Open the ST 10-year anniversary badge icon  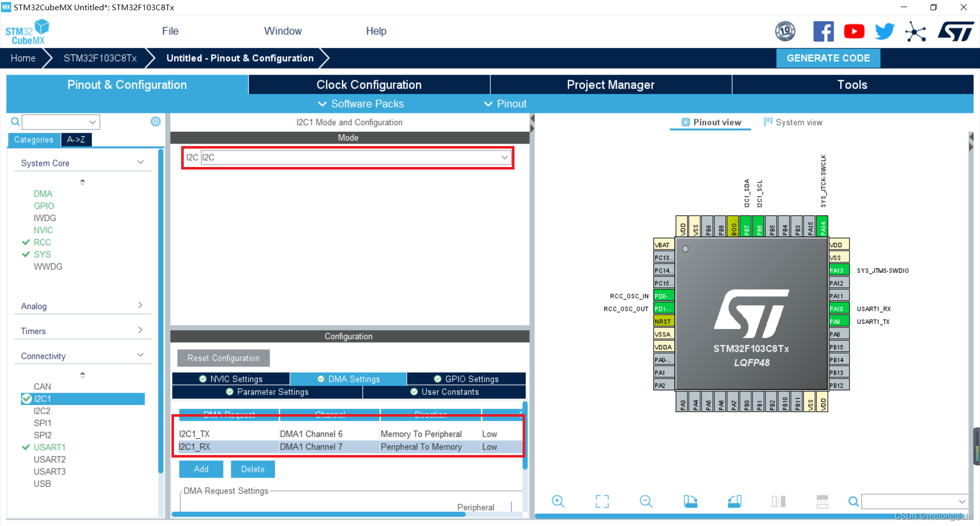785,31
